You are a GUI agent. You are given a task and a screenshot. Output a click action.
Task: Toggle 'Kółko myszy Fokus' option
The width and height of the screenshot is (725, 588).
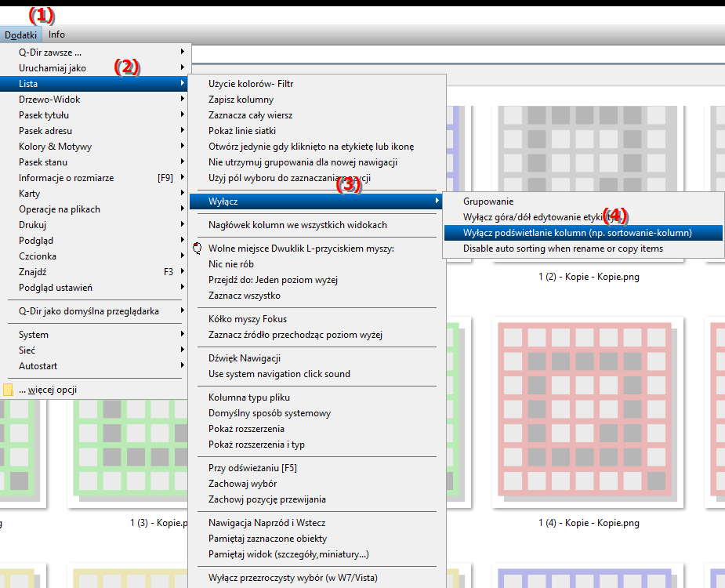coord(317,319)
